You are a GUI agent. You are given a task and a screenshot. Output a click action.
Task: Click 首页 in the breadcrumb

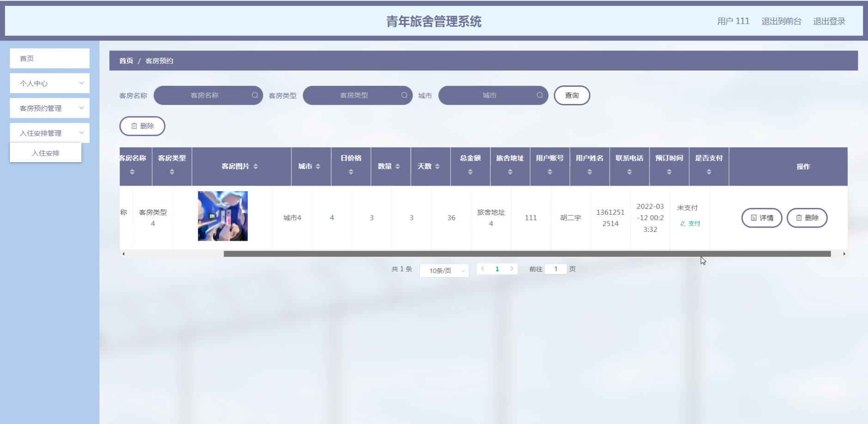pyautogui.click(x=126, y=61)
